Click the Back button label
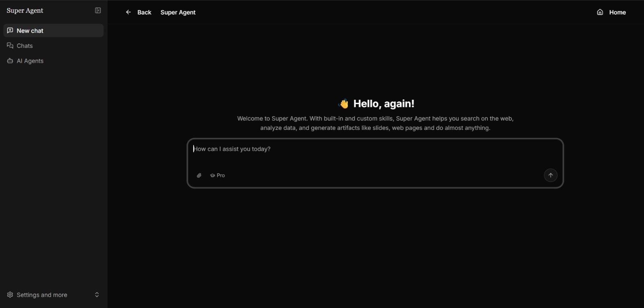Viewport: 644px width, 308px height. (x=144, y=12)
